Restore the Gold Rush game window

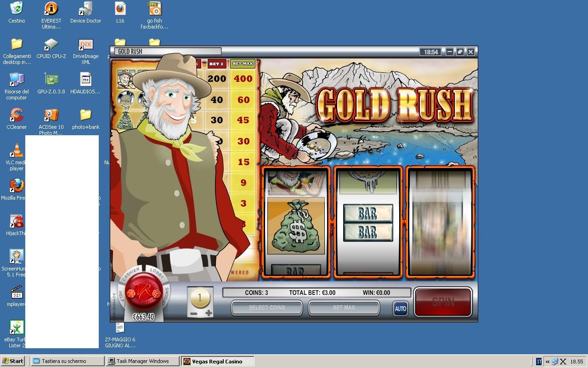(x=460, y=52)
